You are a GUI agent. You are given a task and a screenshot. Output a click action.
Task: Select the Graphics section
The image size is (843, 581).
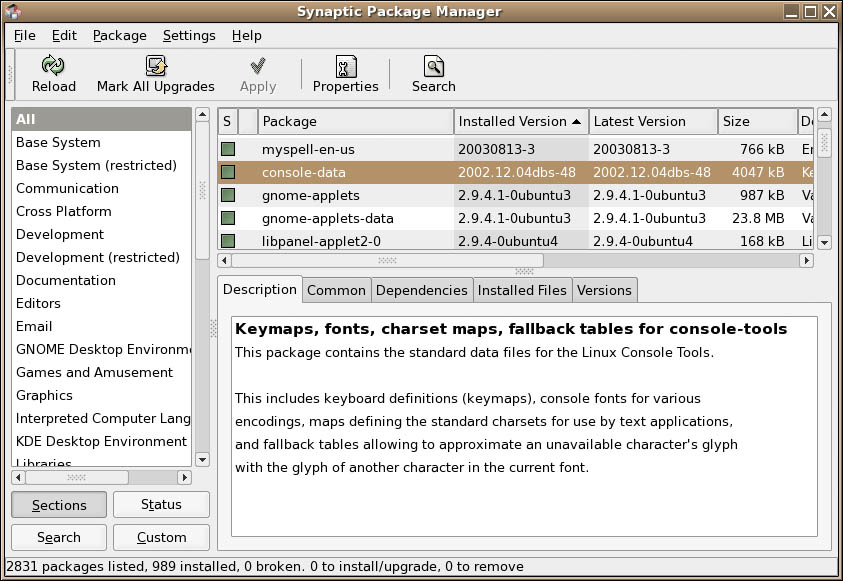click(x=102, y=396)
